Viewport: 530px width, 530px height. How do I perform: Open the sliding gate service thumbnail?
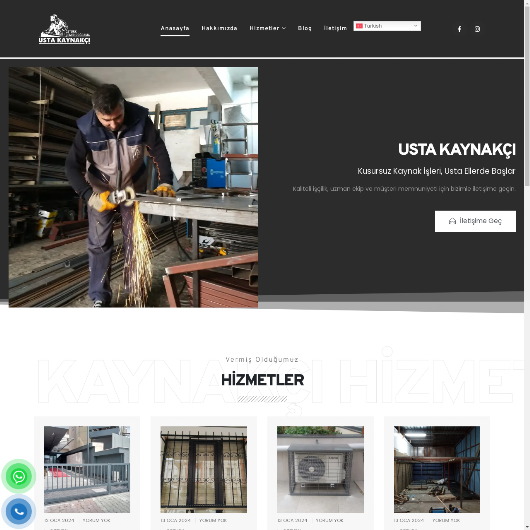coord(87,469)
